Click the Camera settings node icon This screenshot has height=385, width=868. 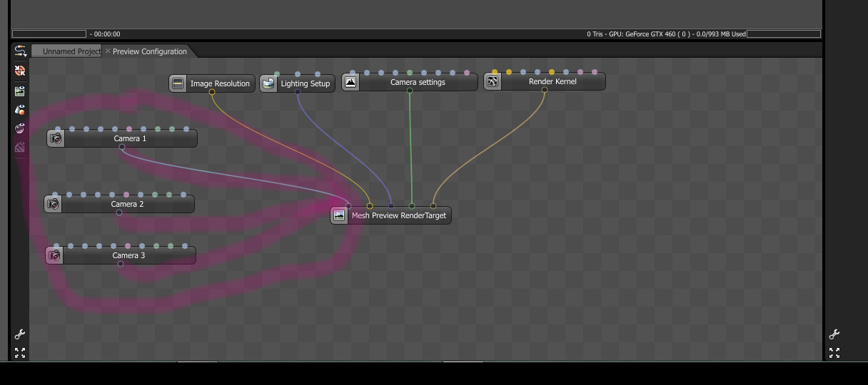click(x=350, y=82)
